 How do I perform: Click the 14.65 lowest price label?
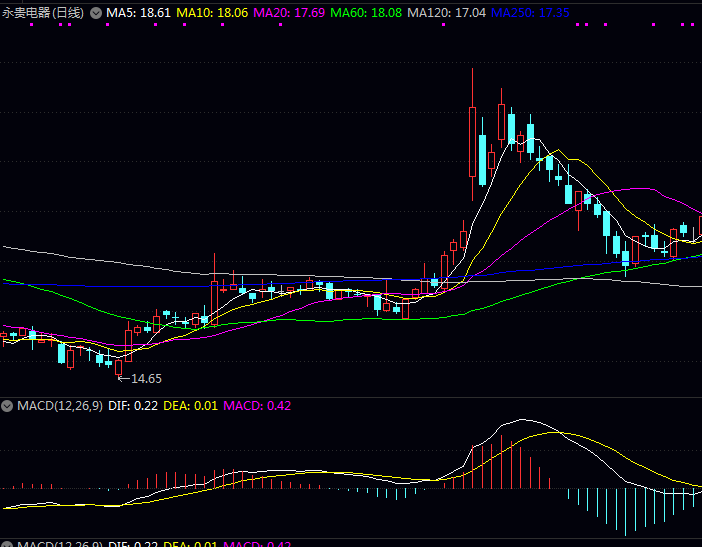click(146, 379)
